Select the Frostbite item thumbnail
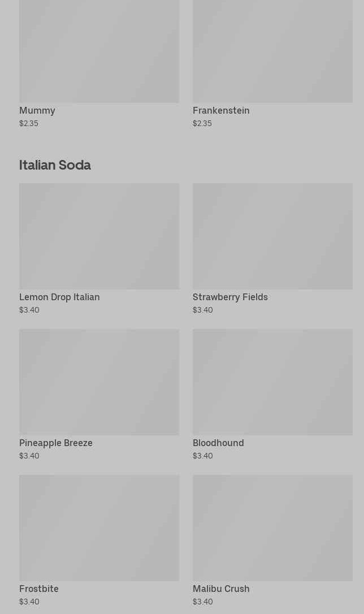This screenshot has width=364, height=614. (x=99, y=527)
